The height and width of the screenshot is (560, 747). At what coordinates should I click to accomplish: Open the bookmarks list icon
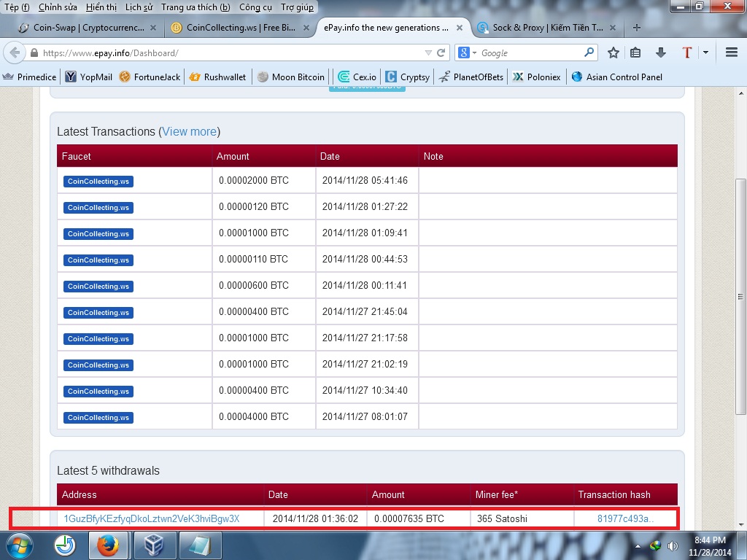[x=635, y=52]
